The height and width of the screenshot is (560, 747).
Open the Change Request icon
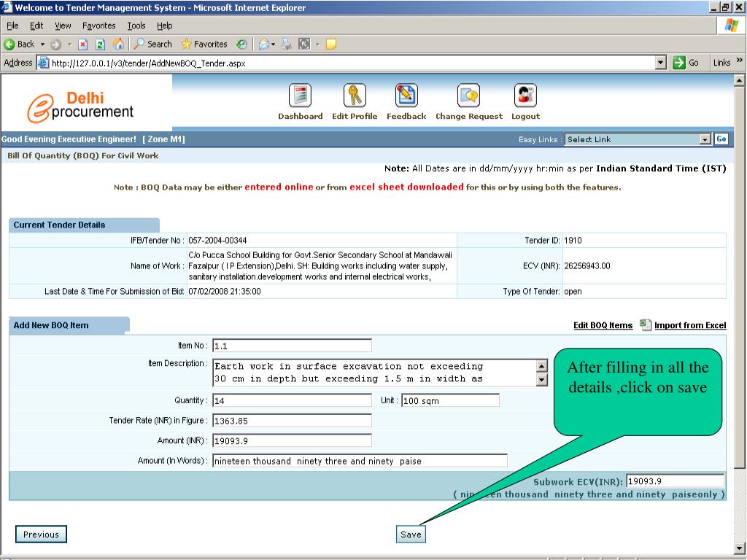(x=469, y=96)
